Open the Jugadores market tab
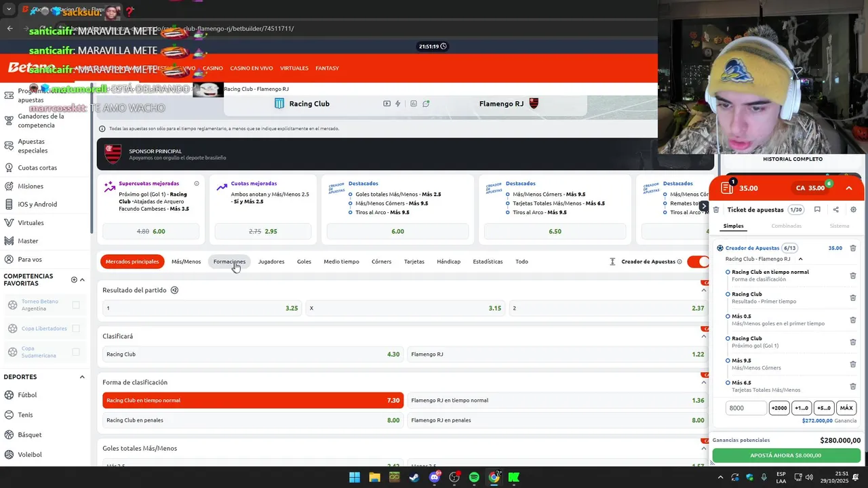Screen dimensions: 868x488 [271, 262]
